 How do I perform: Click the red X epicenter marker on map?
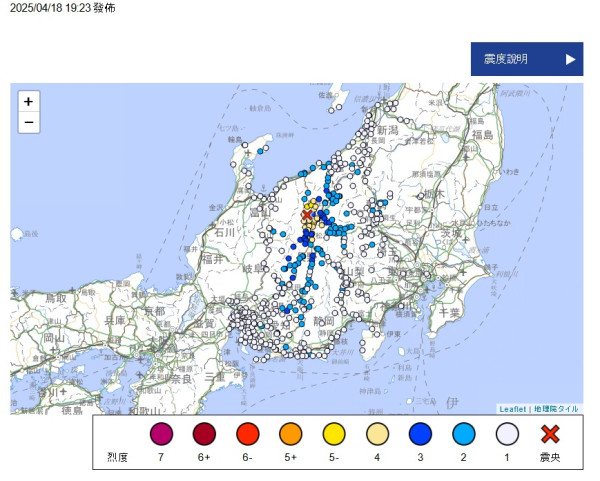click(307, 215)
